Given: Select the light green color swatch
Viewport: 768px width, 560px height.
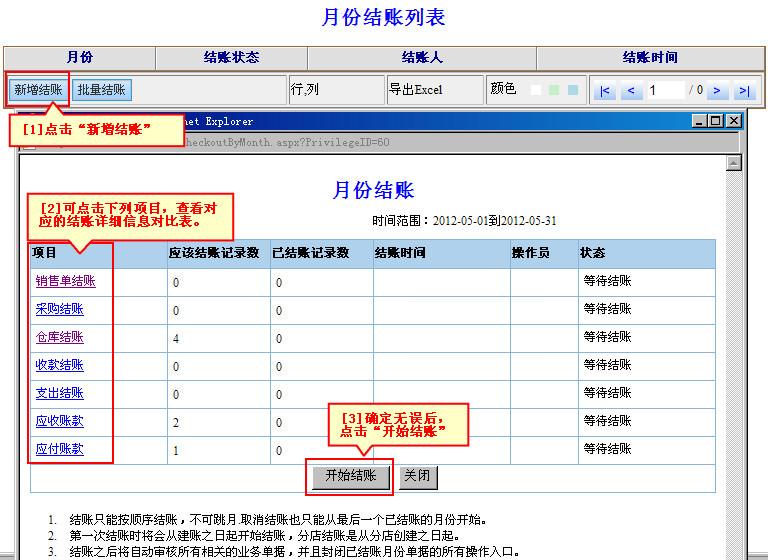Looking at the screenshot, I should [x=554, y=90].
